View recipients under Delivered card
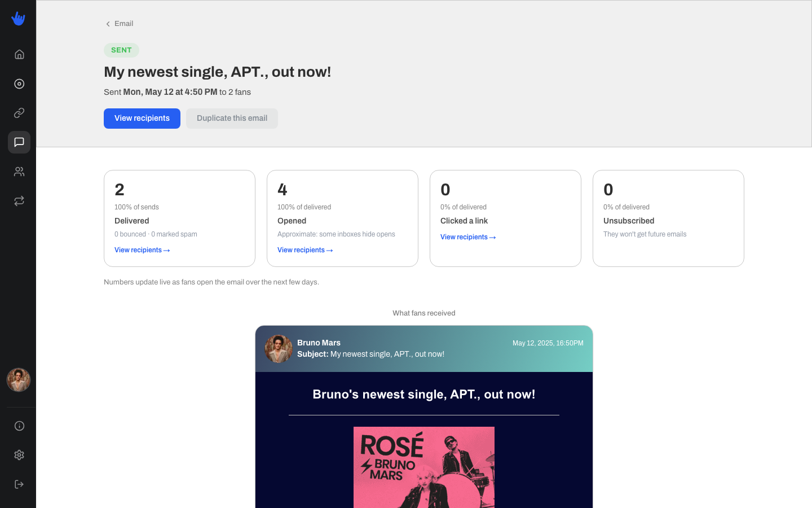This screenshot has height=508, width=812. (142, 250)
